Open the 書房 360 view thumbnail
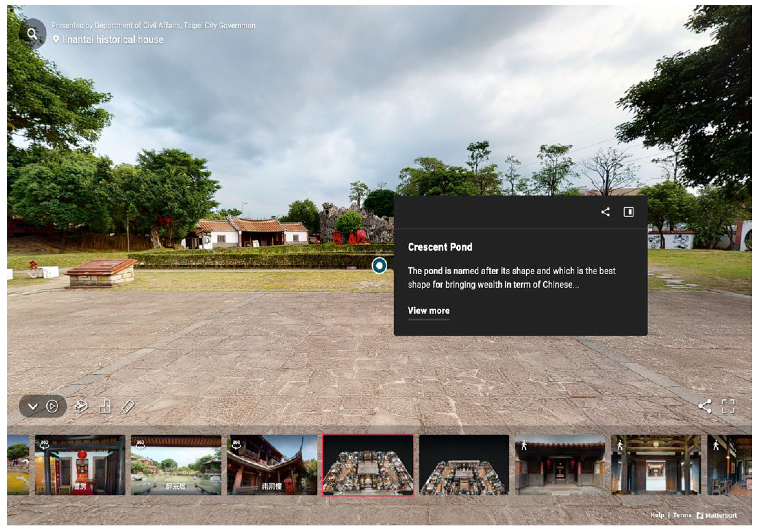 tap(80, 465)
